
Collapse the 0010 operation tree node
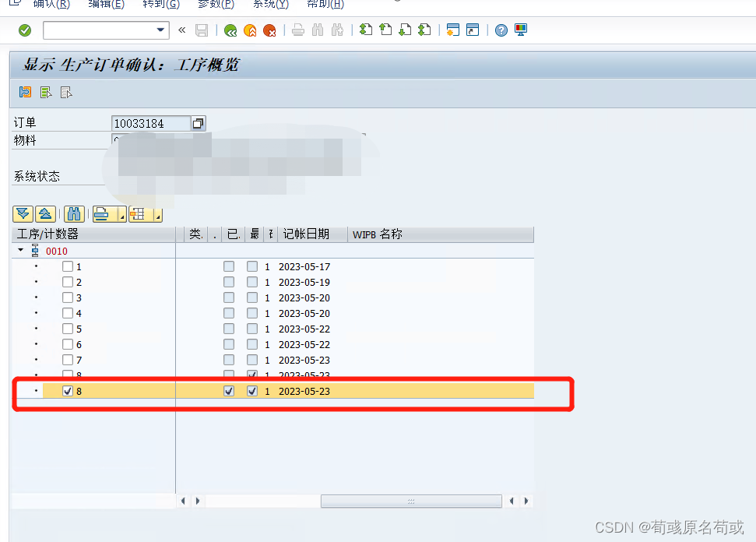click(x=19, y=250)
